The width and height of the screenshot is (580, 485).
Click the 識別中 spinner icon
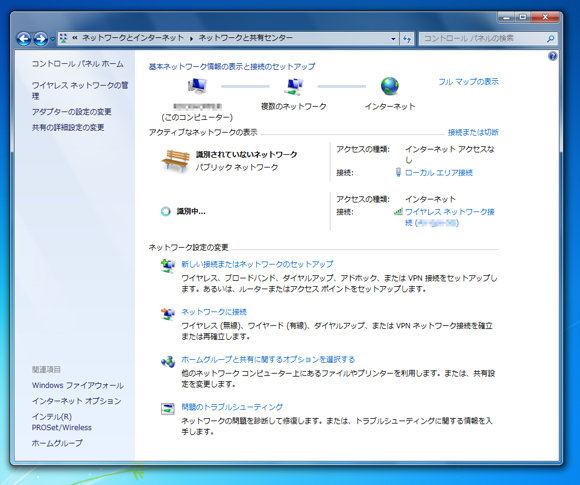[x=166, y=211]
